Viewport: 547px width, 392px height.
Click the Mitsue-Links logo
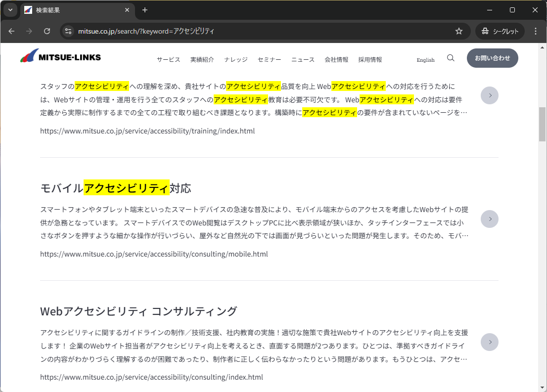pyautogui.click(x=60, y=56)
